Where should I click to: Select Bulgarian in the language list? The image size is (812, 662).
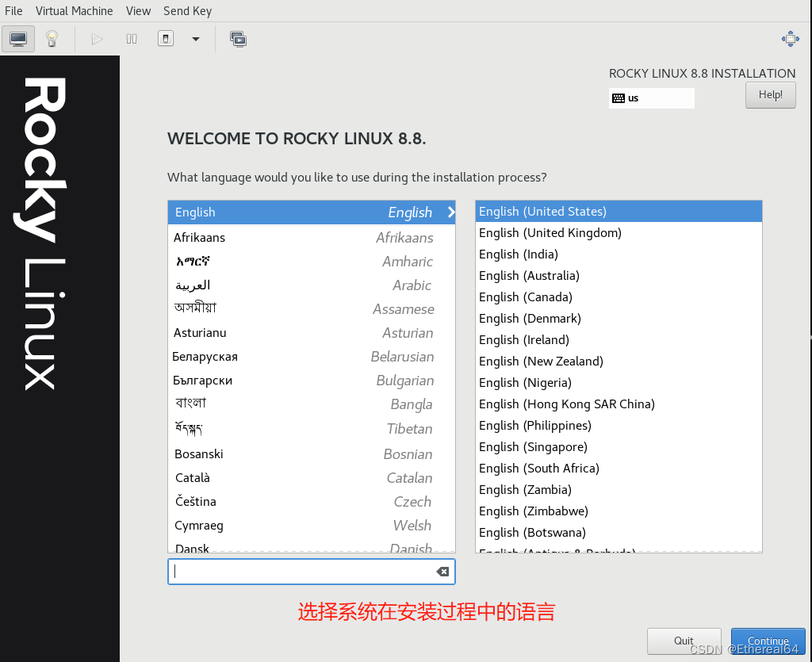(x=311, y=381)
